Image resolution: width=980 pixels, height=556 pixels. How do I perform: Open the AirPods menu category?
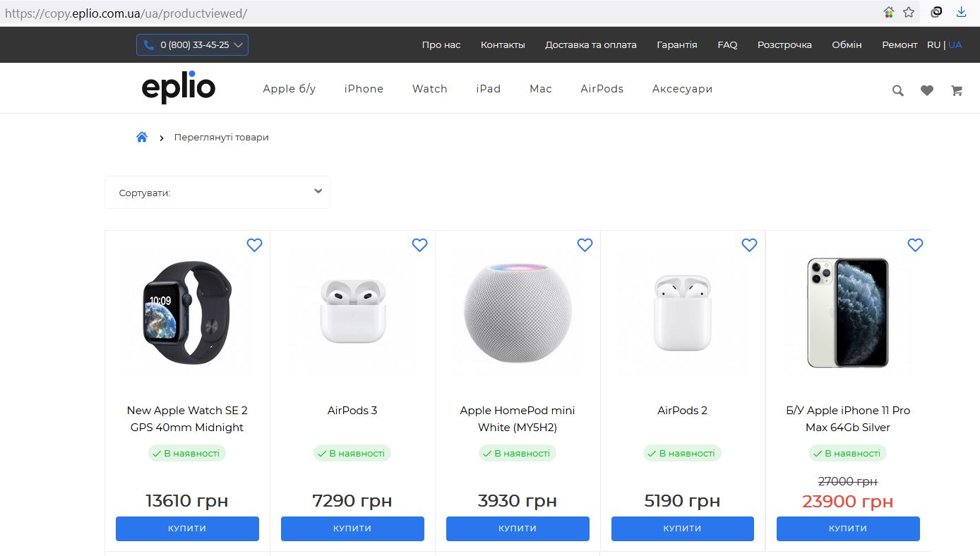click(602, 89)
